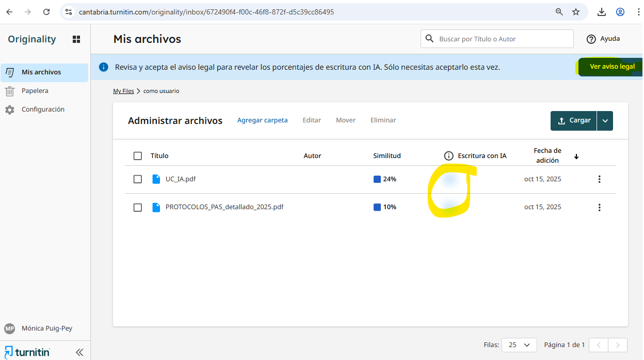Screen dimensions: 644x360
Task: Click the Mover action
Action: (346, 120)
